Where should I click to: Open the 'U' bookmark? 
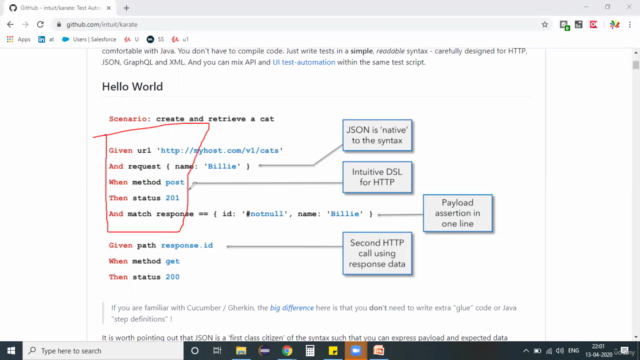pyautogui.click(x=131, y=39)
